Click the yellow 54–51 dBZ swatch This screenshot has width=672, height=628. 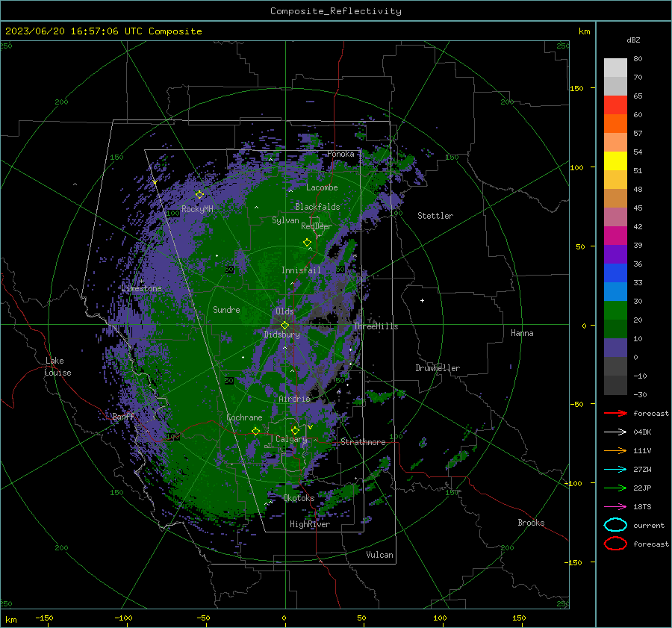(615, 161)
